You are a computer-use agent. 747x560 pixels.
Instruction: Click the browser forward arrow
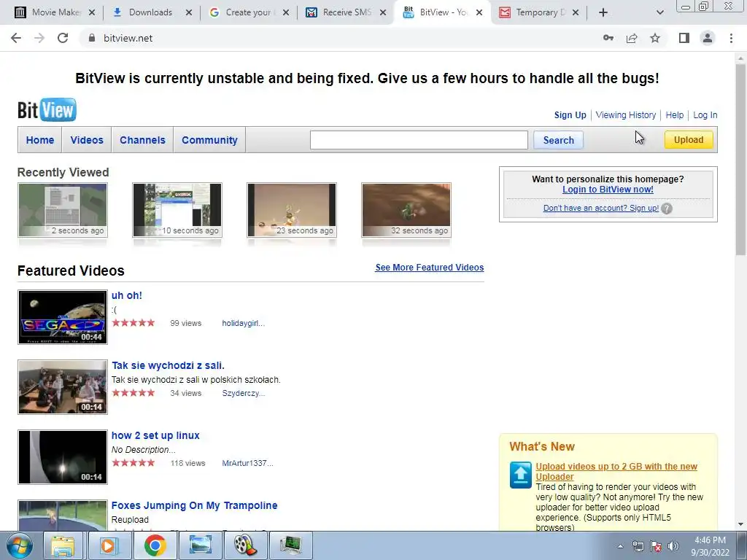pos(39,38)
